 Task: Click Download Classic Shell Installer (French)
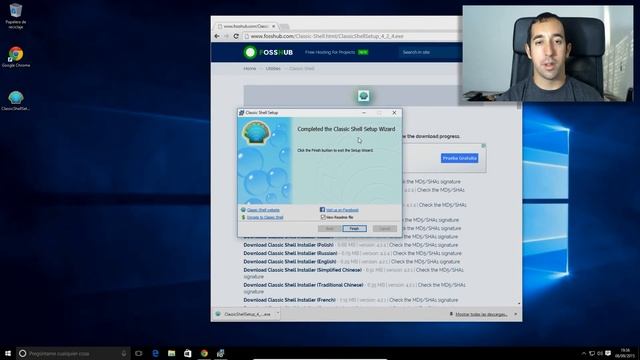coord(290,300)
